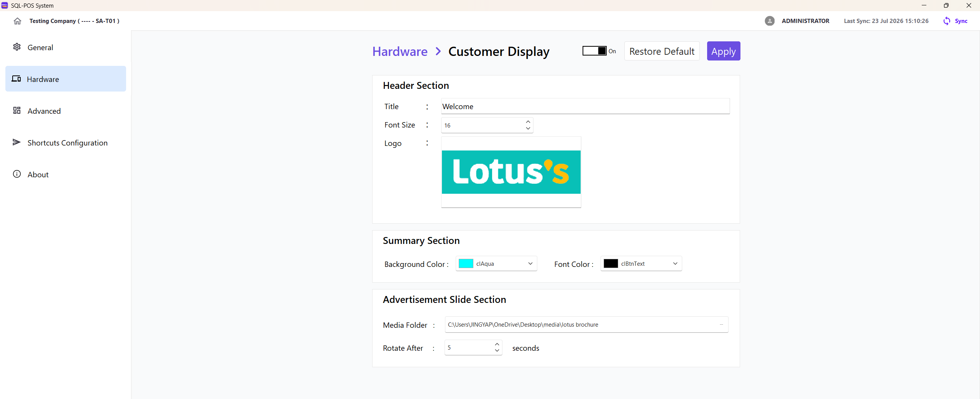Minimize the SQL-POS window

tap(924, 5)
